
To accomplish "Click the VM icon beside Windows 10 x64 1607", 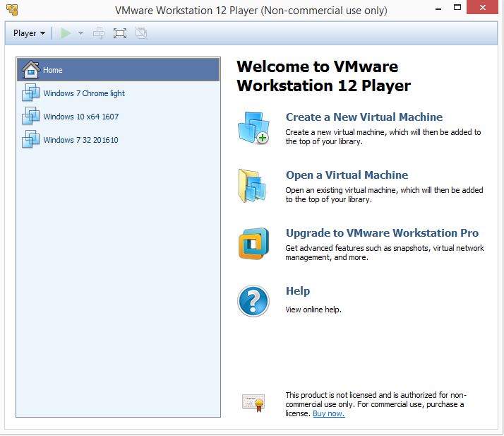I will [31, 116].
